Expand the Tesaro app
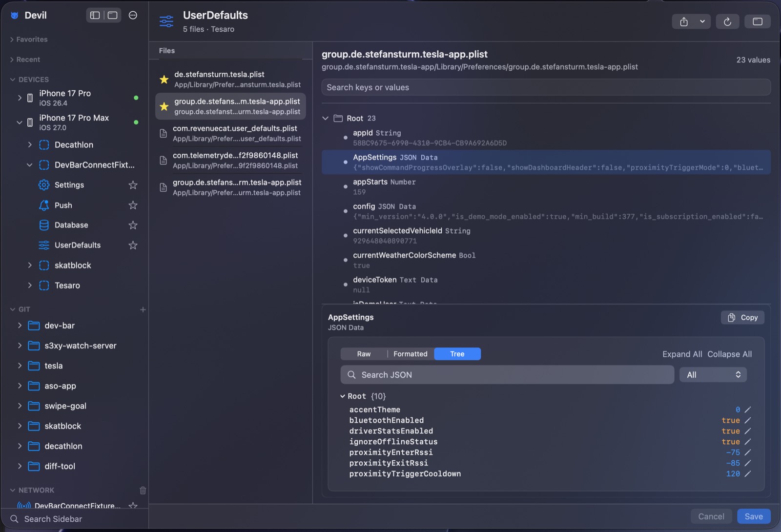Image resolution: width=781 pixels, height=532 pixels. (x=30, y=286)
